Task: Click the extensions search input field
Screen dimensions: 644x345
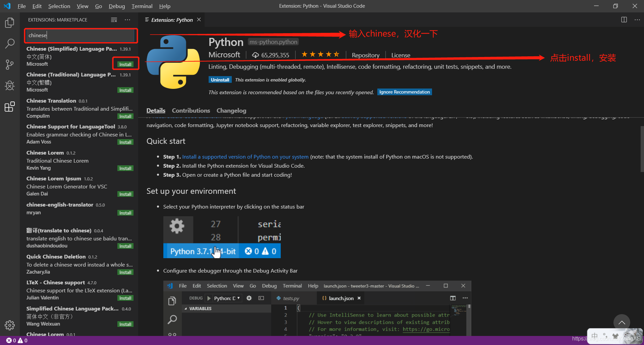Action: pyautogui.click(x=80, y=35)
